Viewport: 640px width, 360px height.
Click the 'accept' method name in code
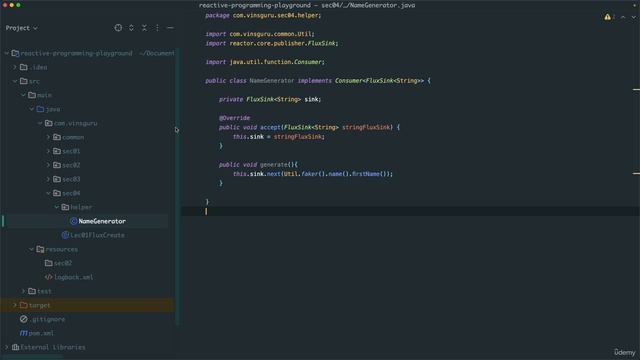tap(270, 127)
